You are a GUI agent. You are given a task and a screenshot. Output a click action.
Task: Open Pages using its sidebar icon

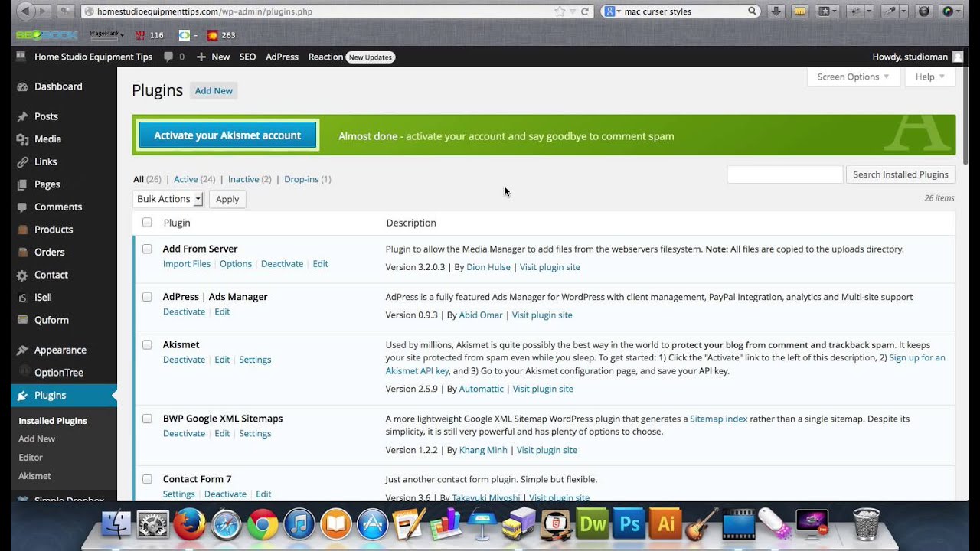coord(22,184)
